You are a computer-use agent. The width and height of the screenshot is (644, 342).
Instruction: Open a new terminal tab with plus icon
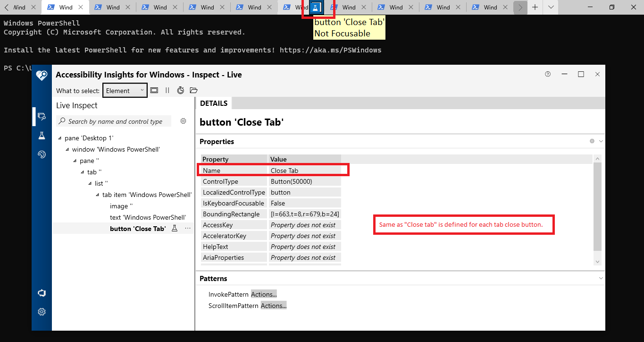(x=535, y=7)
